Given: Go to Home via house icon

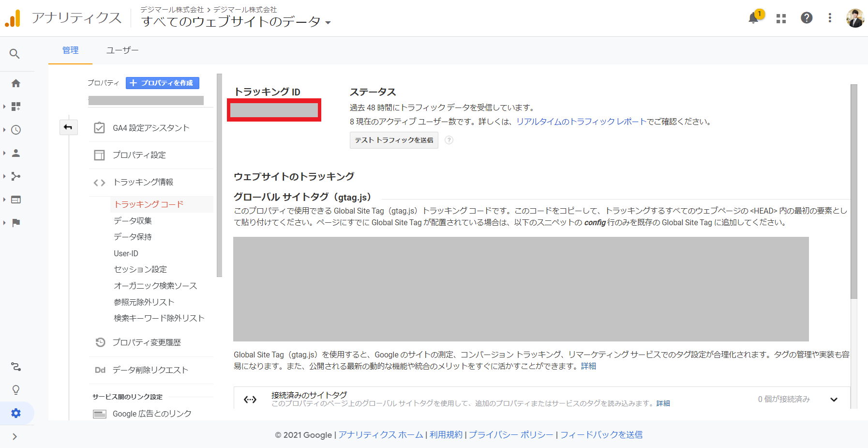Looking at the screenshot, I should point(16,83).
